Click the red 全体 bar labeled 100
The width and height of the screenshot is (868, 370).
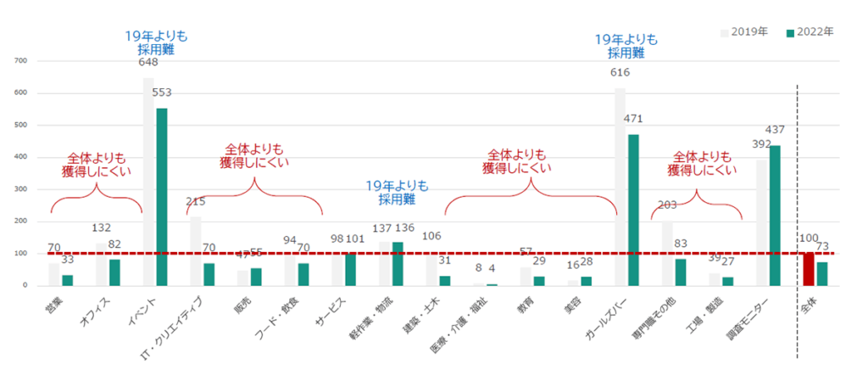point(809,269)
